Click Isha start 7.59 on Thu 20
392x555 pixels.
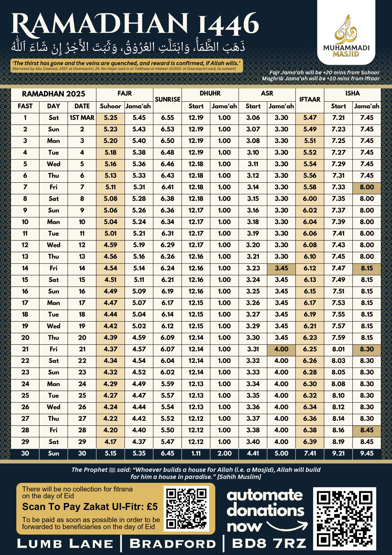click(338, 338)
